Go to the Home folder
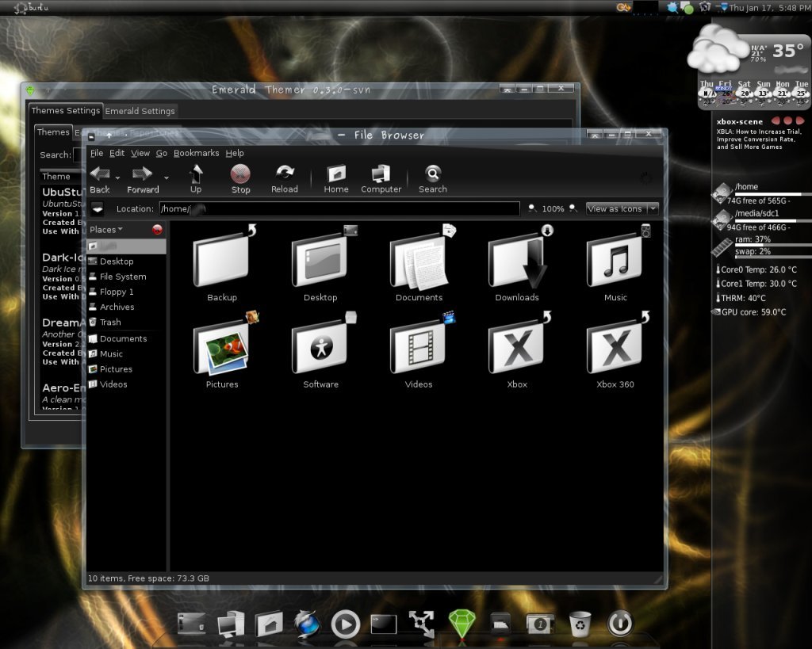 (336, 179)
